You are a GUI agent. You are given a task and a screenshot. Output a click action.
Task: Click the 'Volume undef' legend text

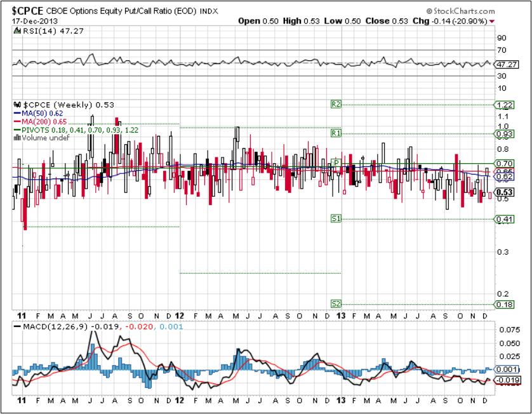[46, 138]
